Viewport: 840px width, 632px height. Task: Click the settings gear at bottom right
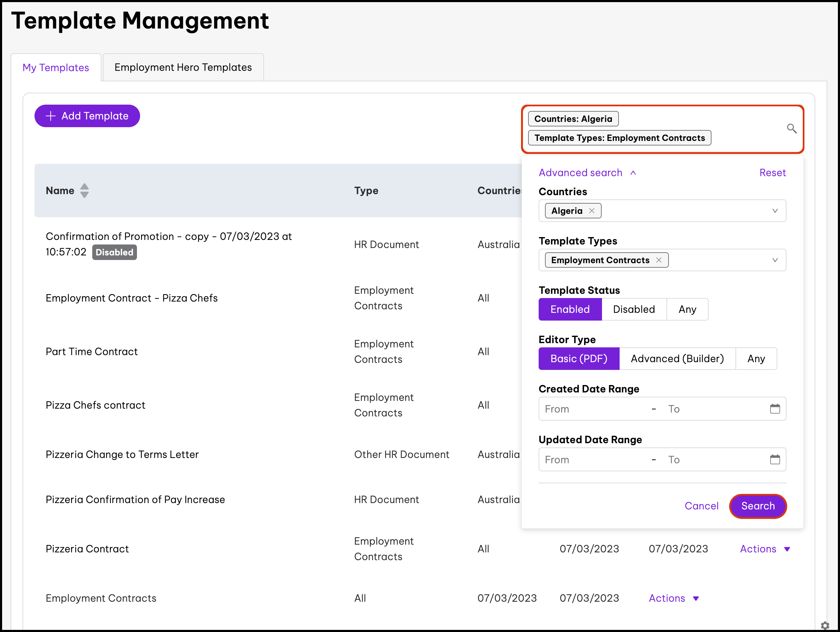click(x=825, y=625)
